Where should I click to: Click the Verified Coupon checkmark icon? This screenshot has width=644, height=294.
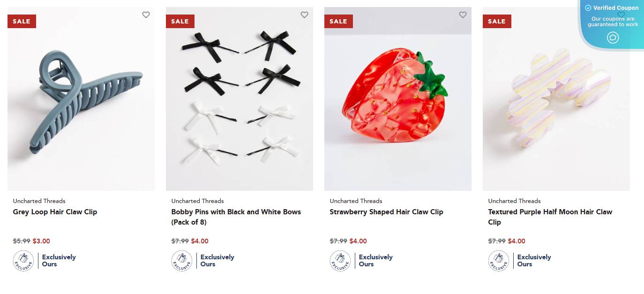tap(588, 8)
